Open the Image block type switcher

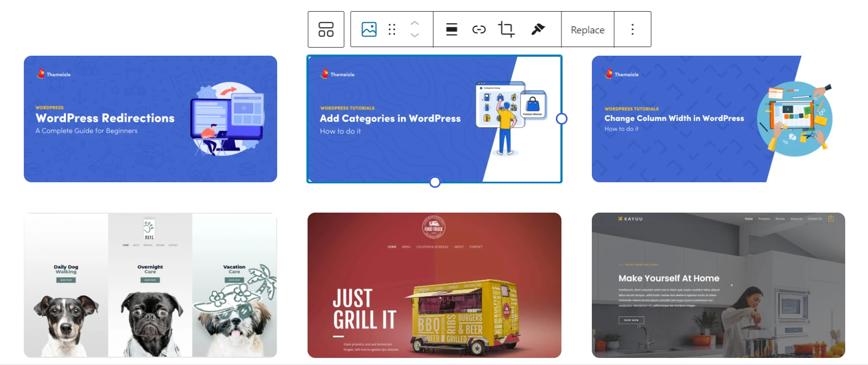tap(369, 29)
